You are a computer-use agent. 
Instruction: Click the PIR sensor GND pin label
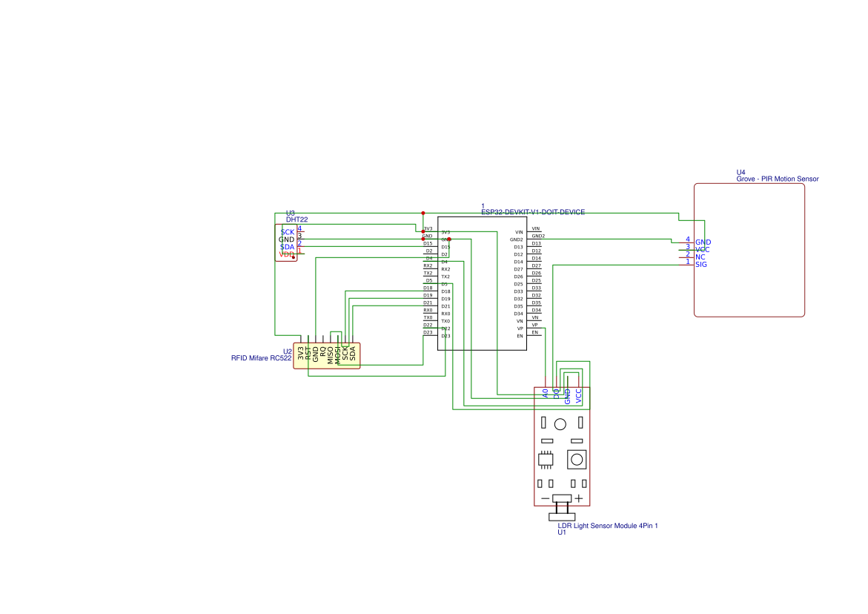click(x=703, y=242)
